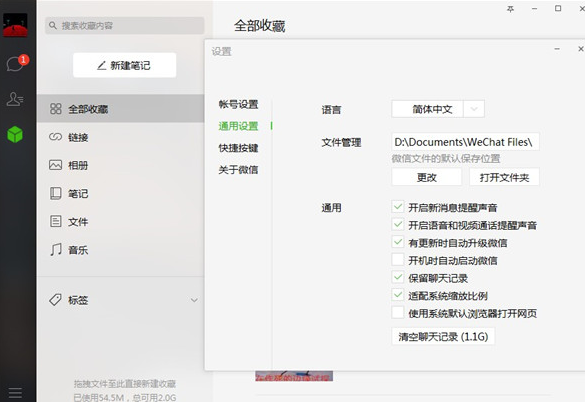Enable 开机时自动启动微信 checkbox

click(x=398, y=260)
